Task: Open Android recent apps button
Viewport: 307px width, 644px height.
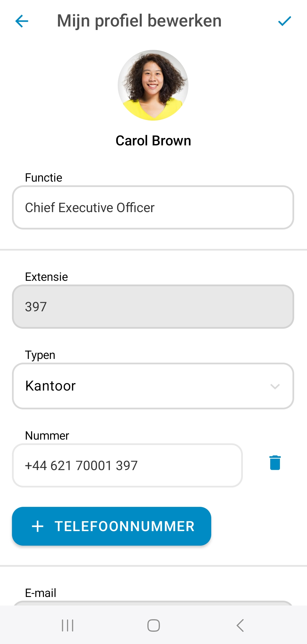Action: (x=68, y=625)
